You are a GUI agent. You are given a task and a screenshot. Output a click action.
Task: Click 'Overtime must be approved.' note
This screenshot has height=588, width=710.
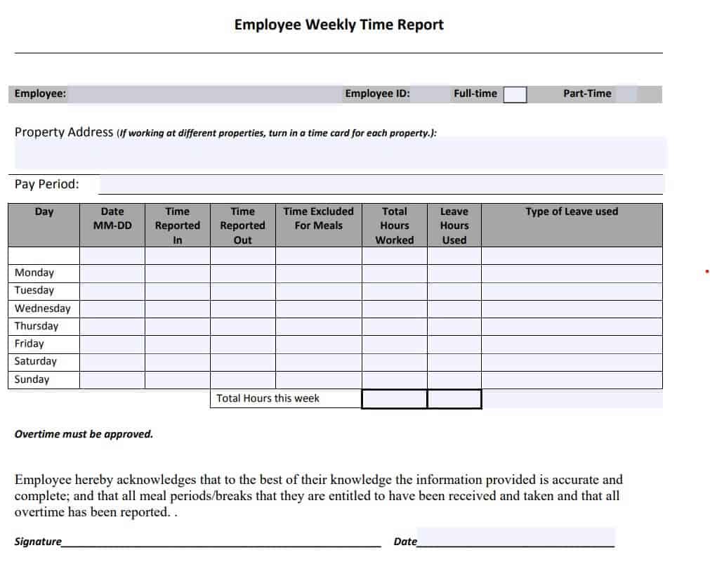pos(84,434)
